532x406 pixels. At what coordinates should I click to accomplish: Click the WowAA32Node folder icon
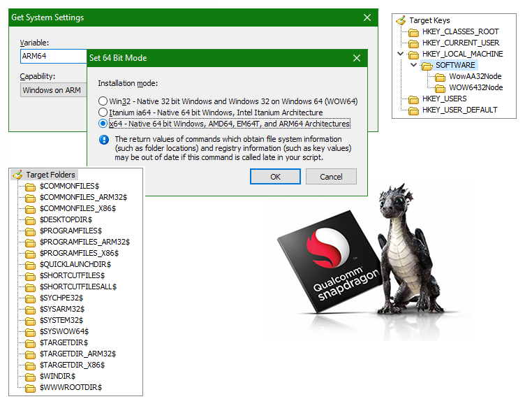[440, 77]
